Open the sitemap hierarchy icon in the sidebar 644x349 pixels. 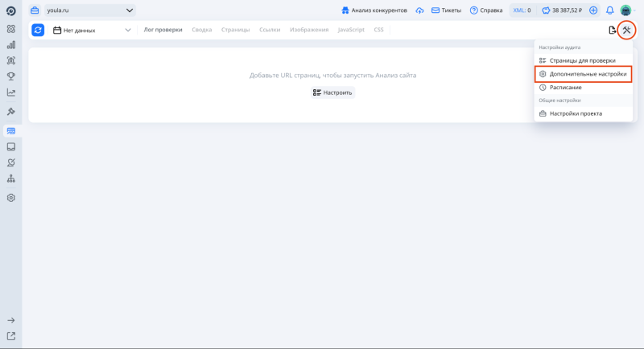tap(11, 179)
